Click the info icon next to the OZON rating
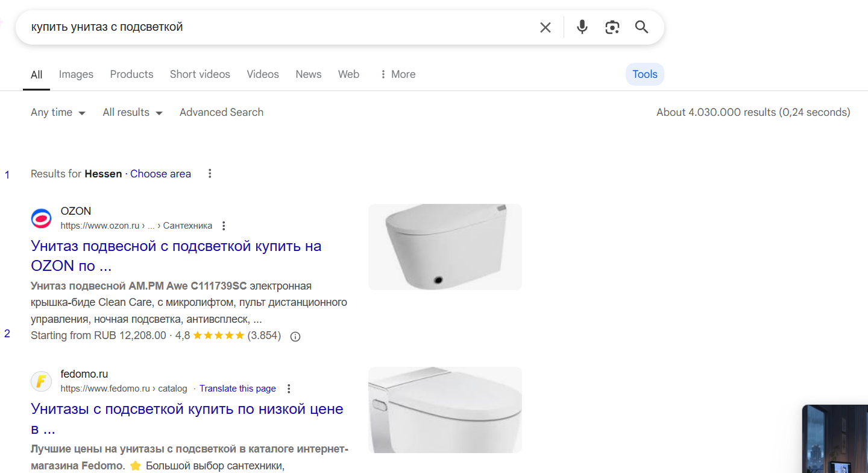Image resolution: width=868 pixels, height=473 pixels. pyautogui.click(x=295, y=337)
